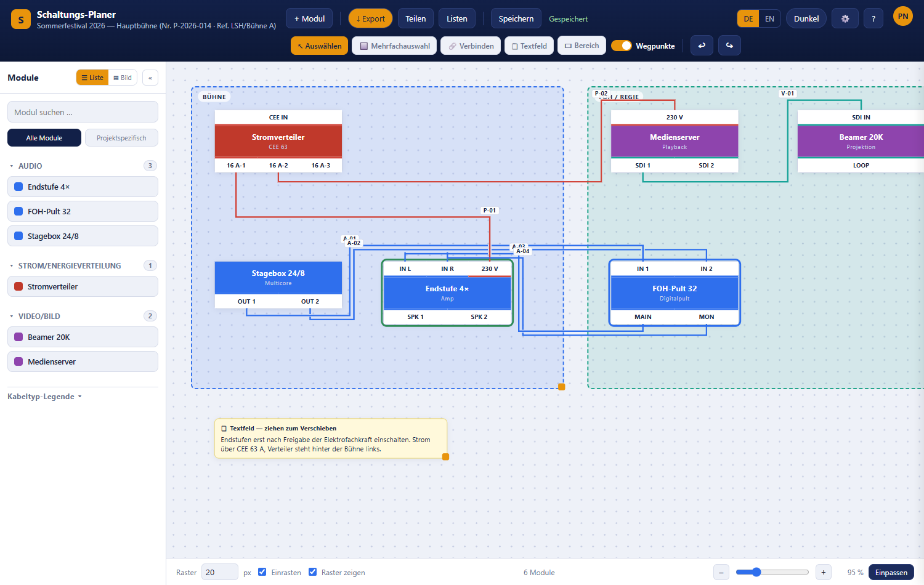Click the redo arrow button
This screenshot has width=924, height=585.
729,46
